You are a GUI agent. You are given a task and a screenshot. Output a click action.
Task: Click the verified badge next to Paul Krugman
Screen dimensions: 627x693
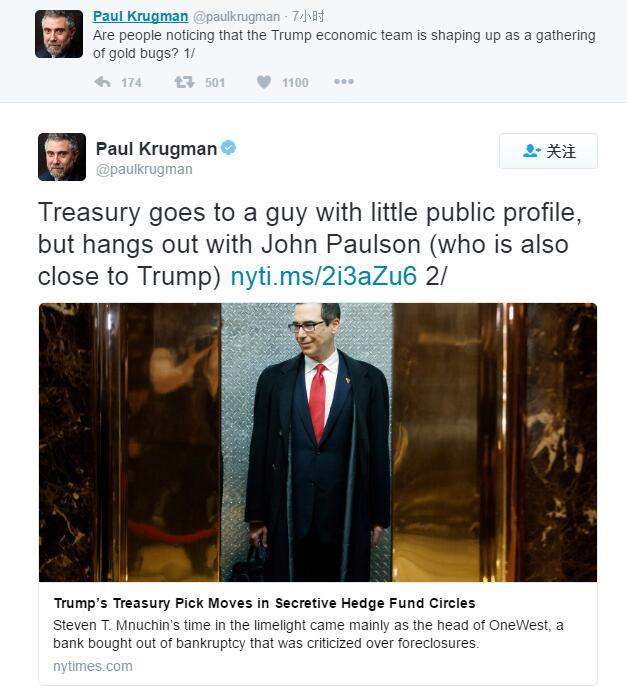(228, 148)
